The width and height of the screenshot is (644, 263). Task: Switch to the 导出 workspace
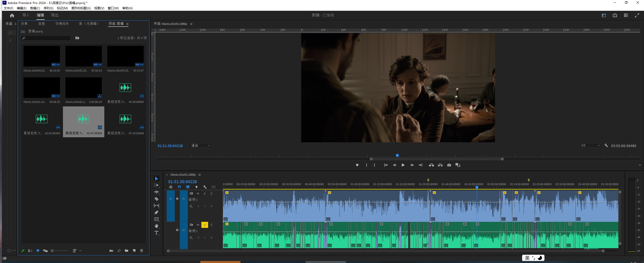click(x=55, y=15)
